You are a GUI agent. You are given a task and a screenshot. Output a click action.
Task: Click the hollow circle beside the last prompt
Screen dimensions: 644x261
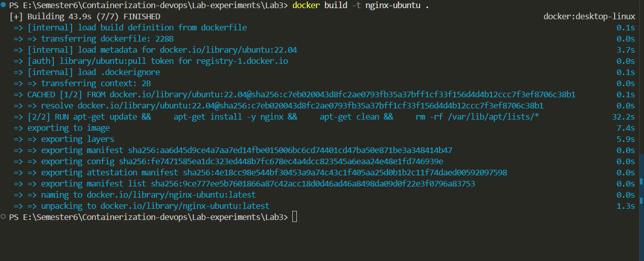4,216
